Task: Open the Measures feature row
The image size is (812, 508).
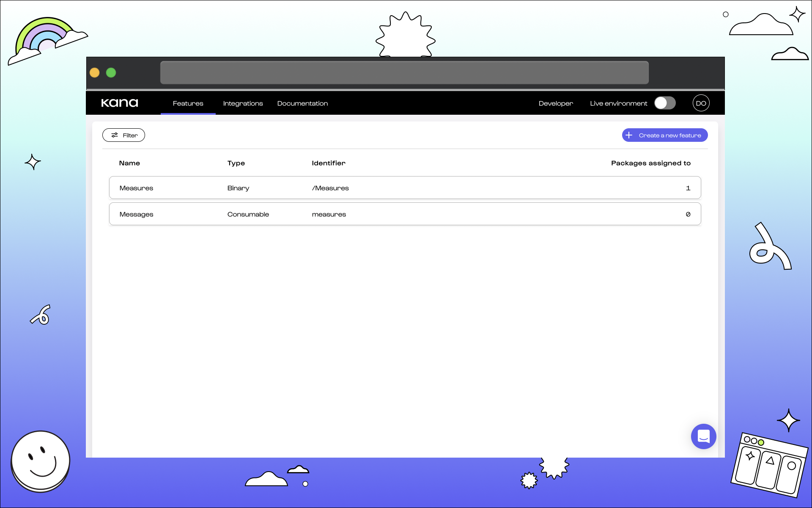Action: [405, 188]
